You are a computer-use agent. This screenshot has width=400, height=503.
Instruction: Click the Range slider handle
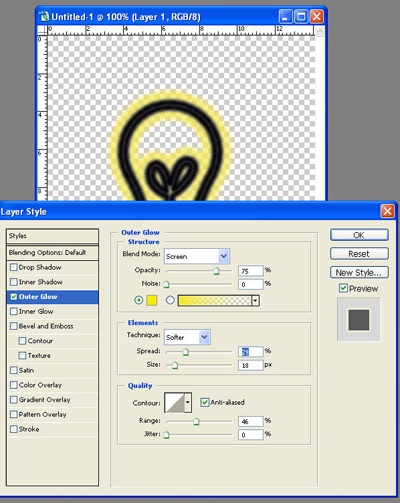pos(196,422)
